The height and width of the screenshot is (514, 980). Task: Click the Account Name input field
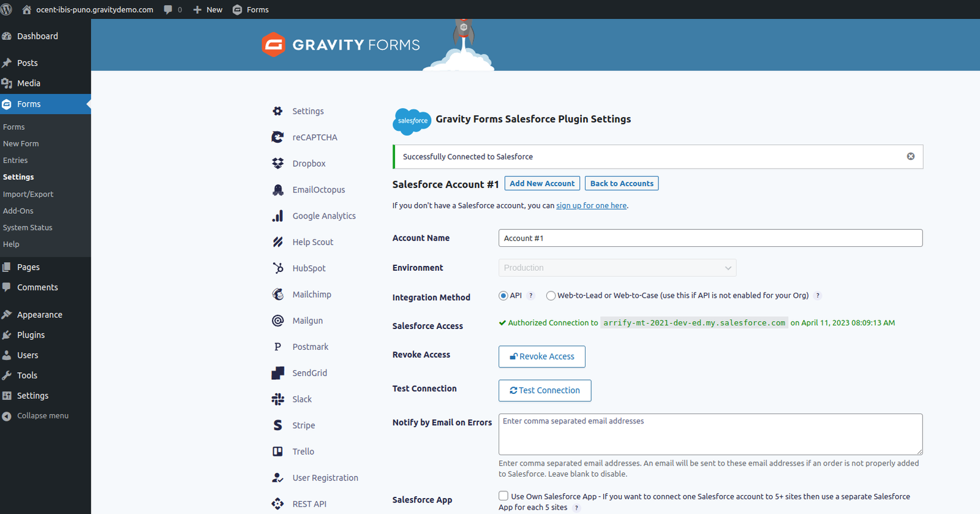pyautogui.click(x=710, y=238)
